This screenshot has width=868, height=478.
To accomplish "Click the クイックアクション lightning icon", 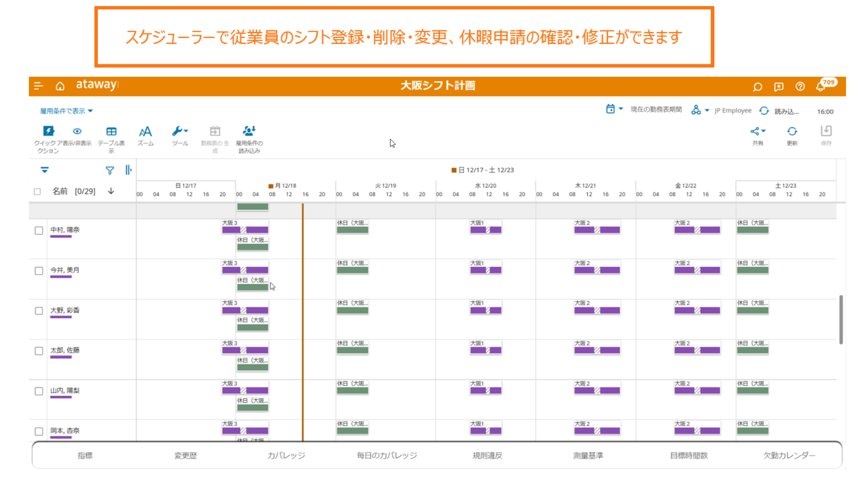I will [48, 131].
